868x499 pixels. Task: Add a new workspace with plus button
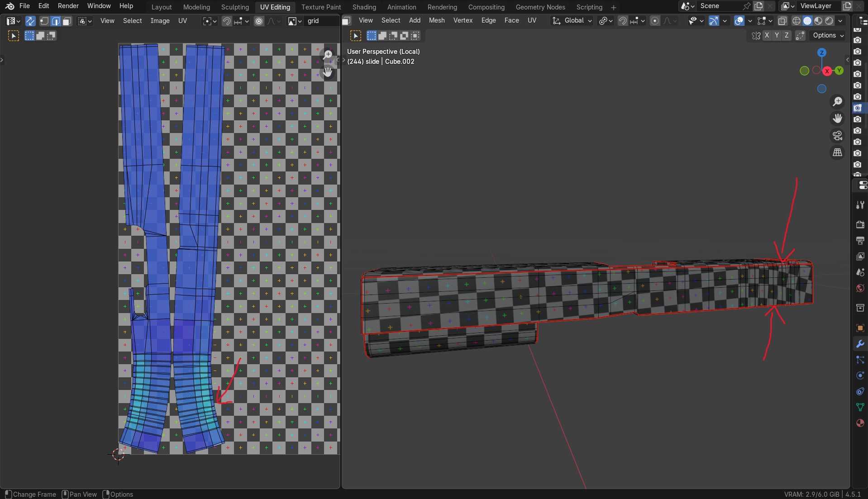pos(613,7)
